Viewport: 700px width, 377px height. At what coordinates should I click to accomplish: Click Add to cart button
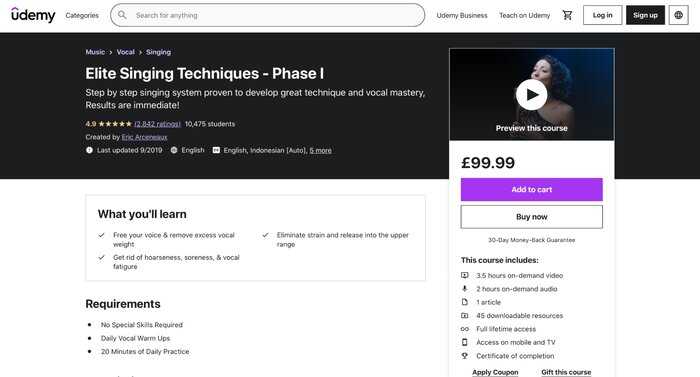click(x=531, y=189)
